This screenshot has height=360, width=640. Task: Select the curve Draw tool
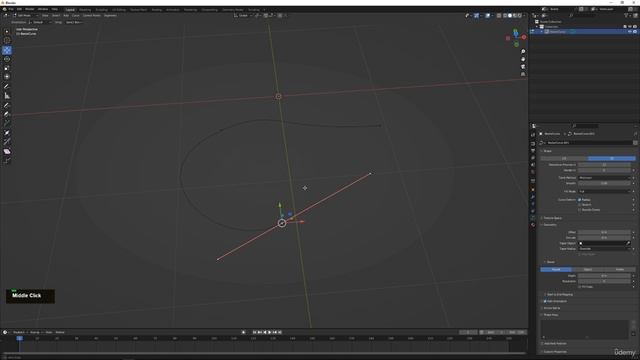click(x=7, y=105)
